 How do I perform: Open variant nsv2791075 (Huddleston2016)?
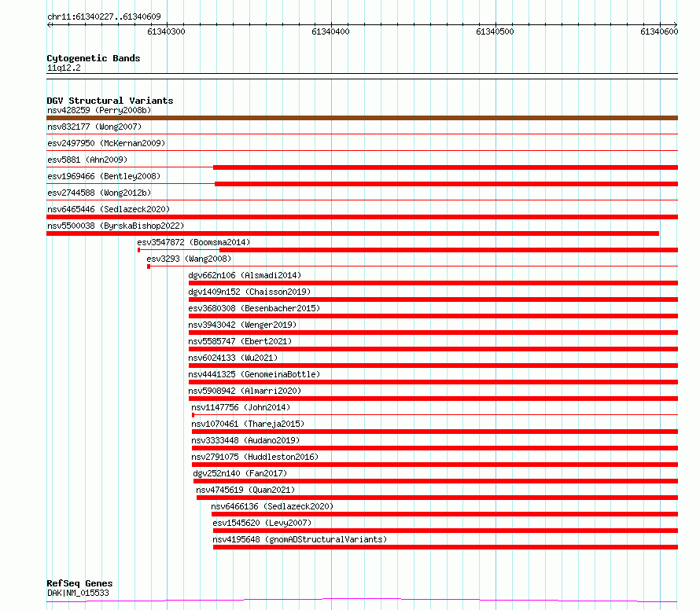tap(255, 457)
